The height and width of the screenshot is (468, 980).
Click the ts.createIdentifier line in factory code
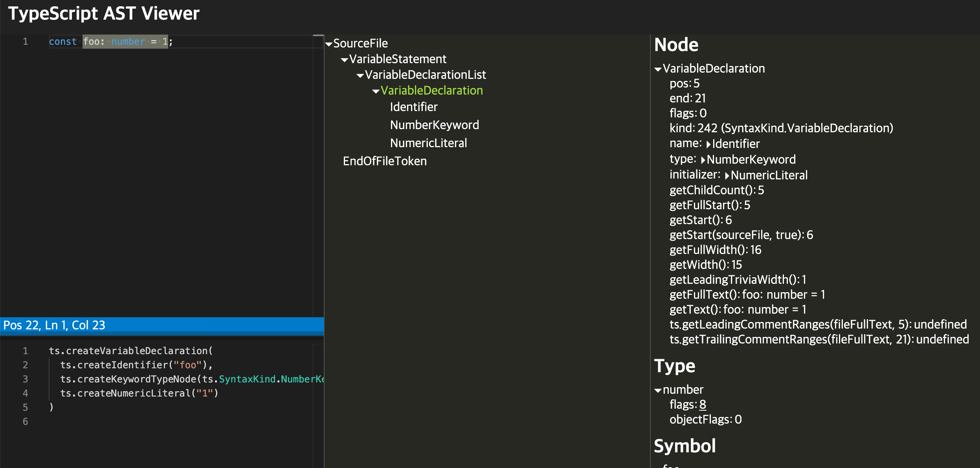click(136, 365)
